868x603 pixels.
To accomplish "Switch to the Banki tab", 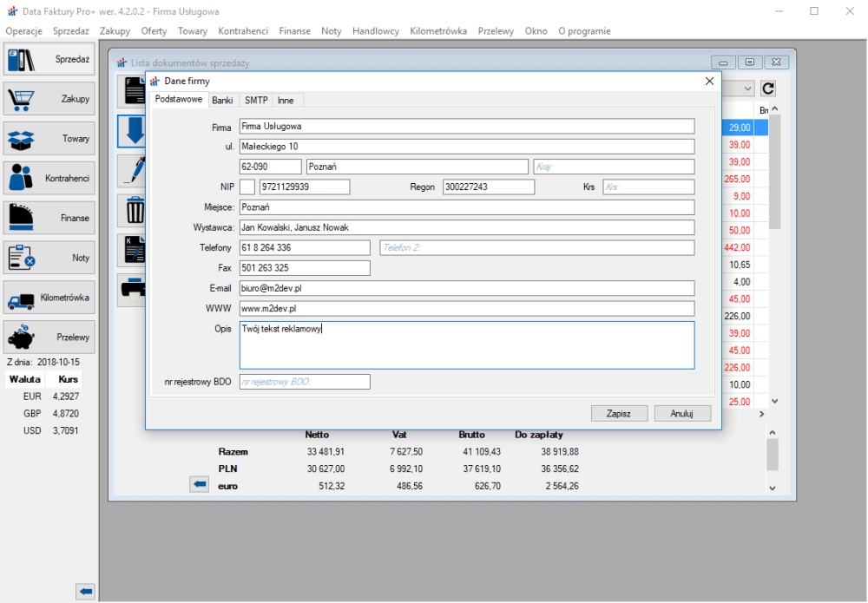I will coord(222,101).
